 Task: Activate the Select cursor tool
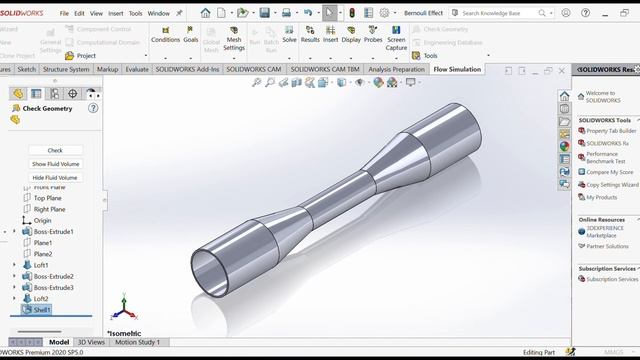pos(329,13)
